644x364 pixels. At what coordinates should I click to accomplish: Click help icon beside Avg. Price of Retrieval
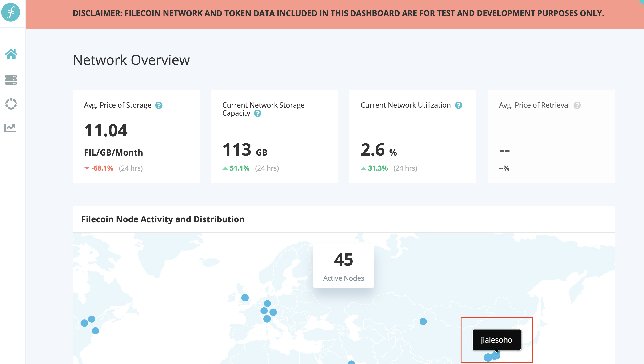click(x=577, y=105)
